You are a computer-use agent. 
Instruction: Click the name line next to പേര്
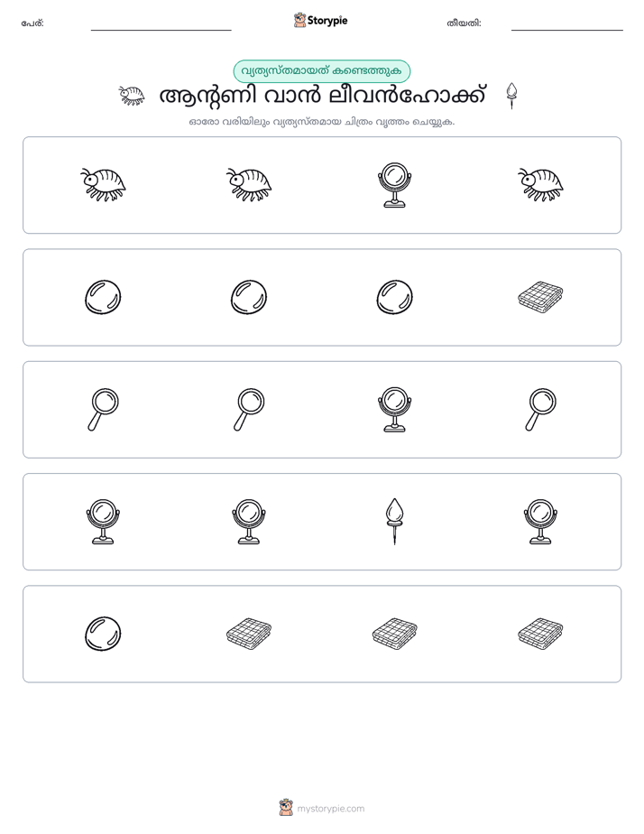pos(161,25)
